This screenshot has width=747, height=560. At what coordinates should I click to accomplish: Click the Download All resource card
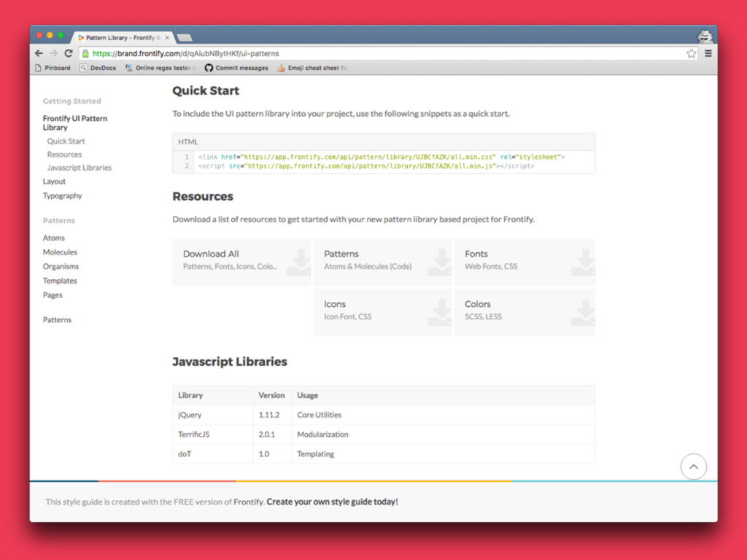241,262
